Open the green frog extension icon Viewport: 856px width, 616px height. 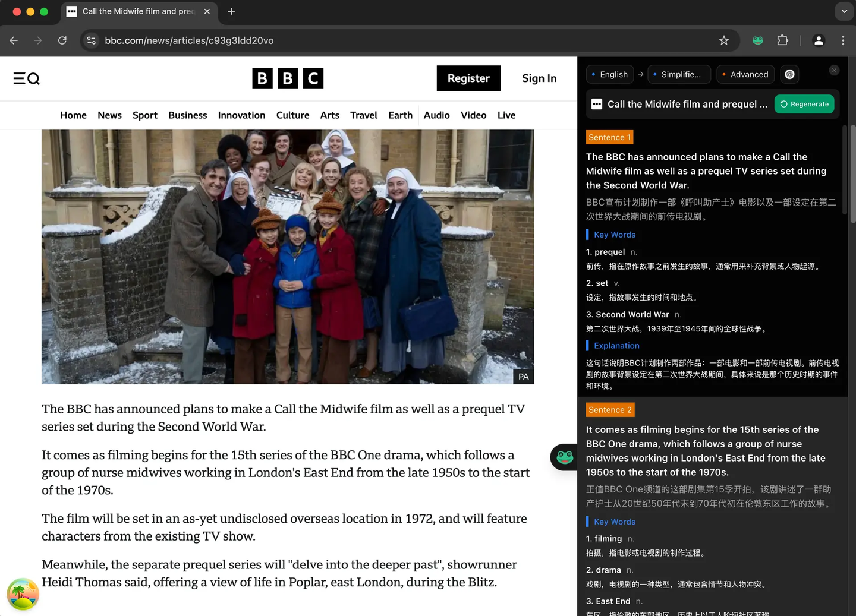(x=757, y=40)
